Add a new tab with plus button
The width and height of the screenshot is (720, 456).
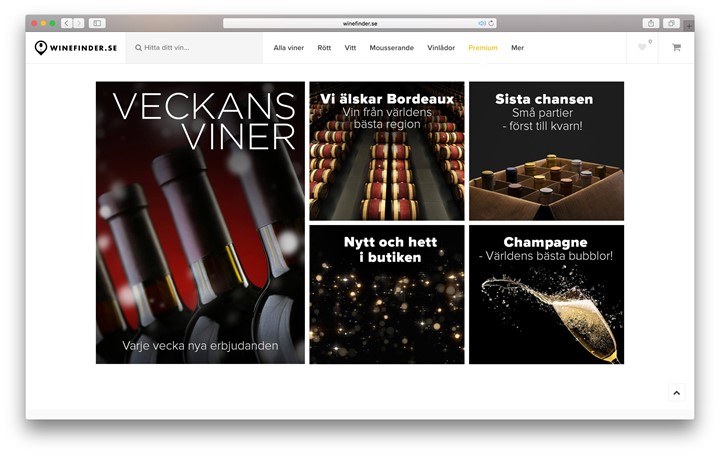pyautogui.click(x=689, y=26)
